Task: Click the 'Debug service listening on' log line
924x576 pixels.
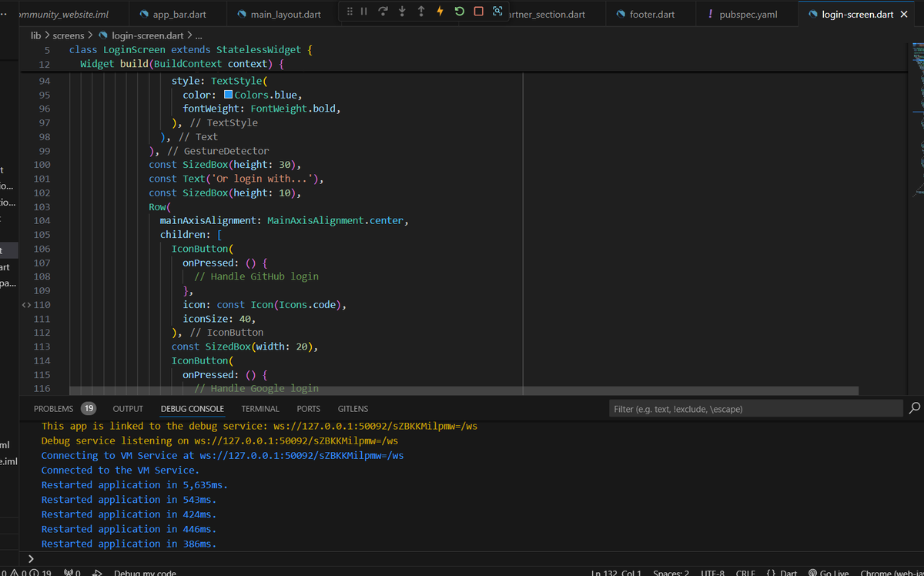Action: [x=219, y=440]
